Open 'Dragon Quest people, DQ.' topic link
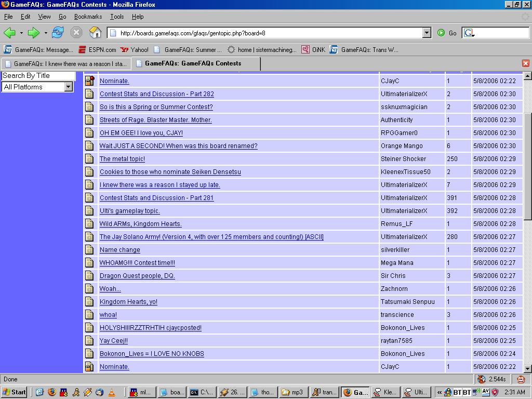 pyautogui.click(x=137, y=276)
